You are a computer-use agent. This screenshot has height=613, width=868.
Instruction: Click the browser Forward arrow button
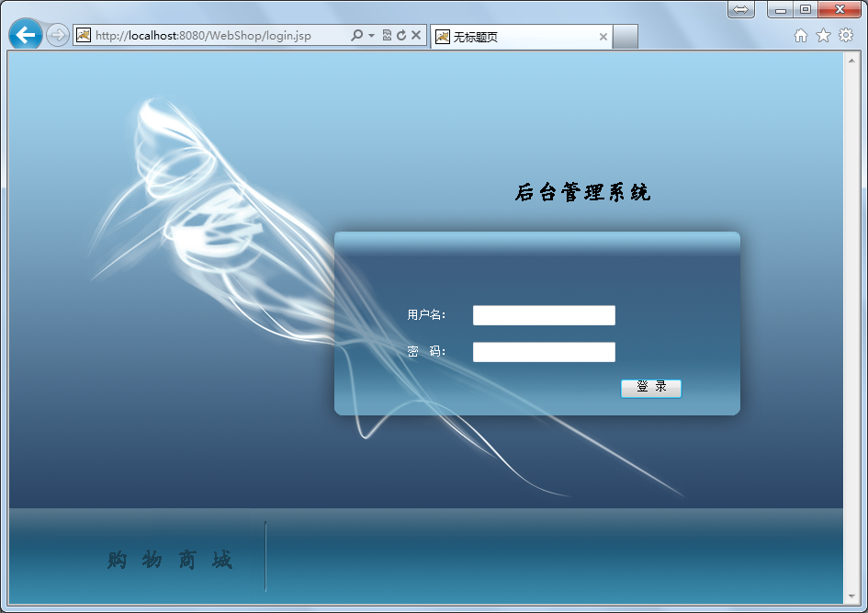pos(57,36)
